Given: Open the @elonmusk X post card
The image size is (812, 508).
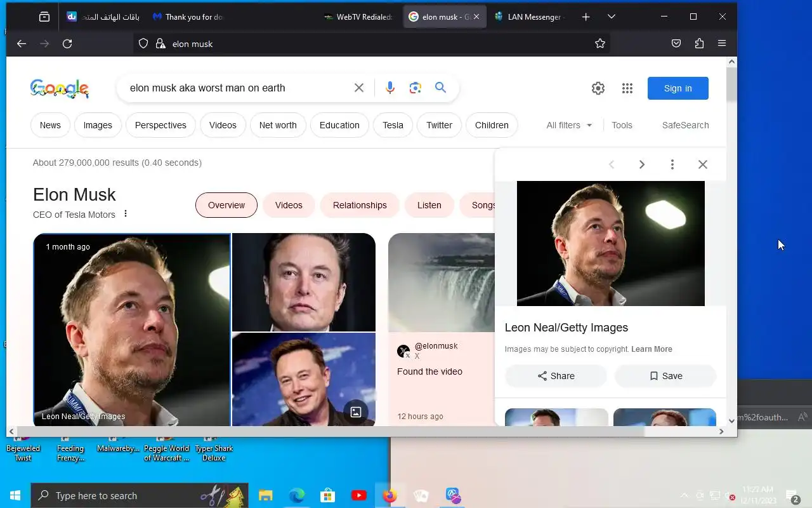Looking at the screenshot, I should pyautogui.click(x=442, y=330).
